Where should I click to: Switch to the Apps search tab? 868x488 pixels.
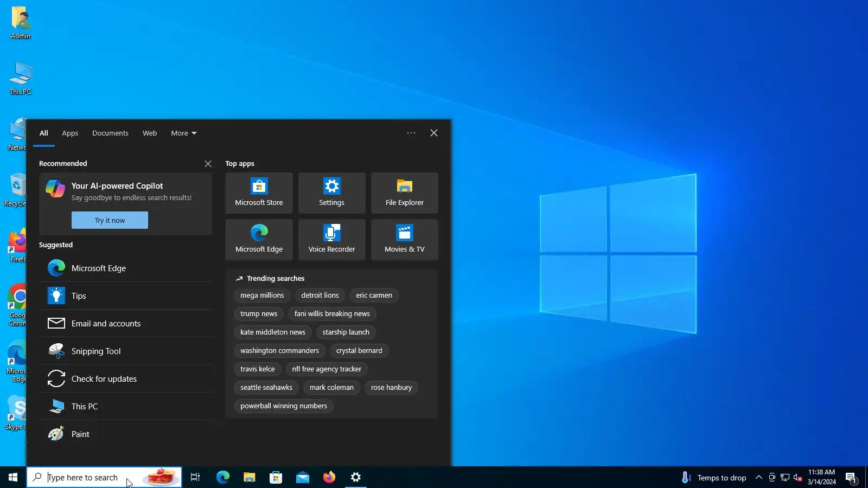[x=70, y=133]
